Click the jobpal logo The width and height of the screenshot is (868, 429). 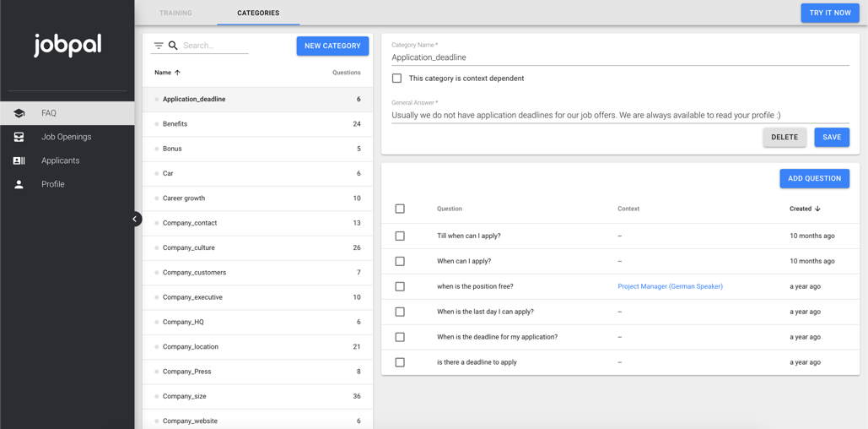(x=67, y=44)
